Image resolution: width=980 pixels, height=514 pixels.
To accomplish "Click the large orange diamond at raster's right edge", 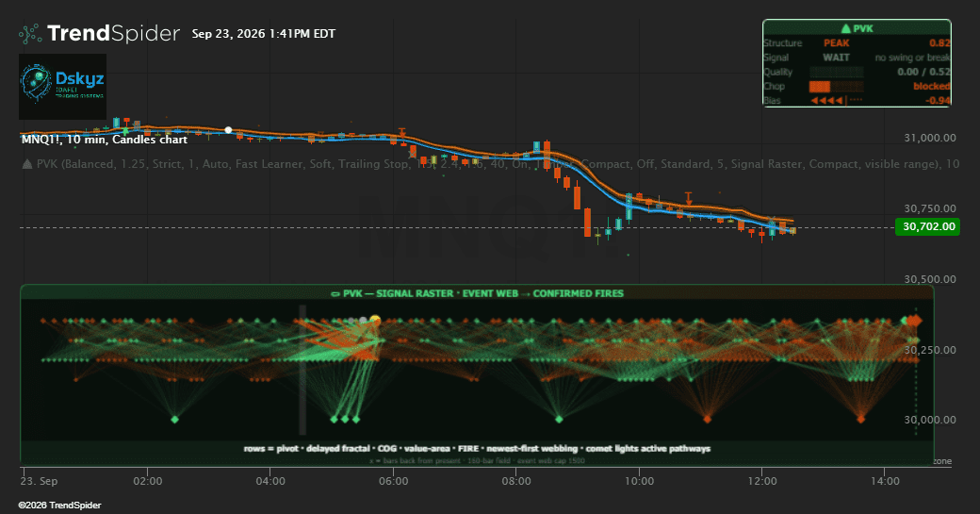I will point(914,321).
